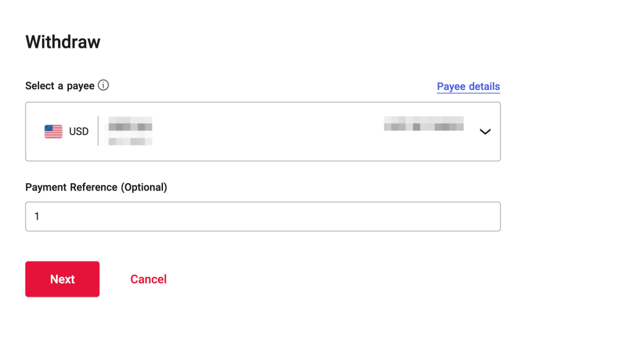Click the bottom line of blurred payee details

point(130,142)
